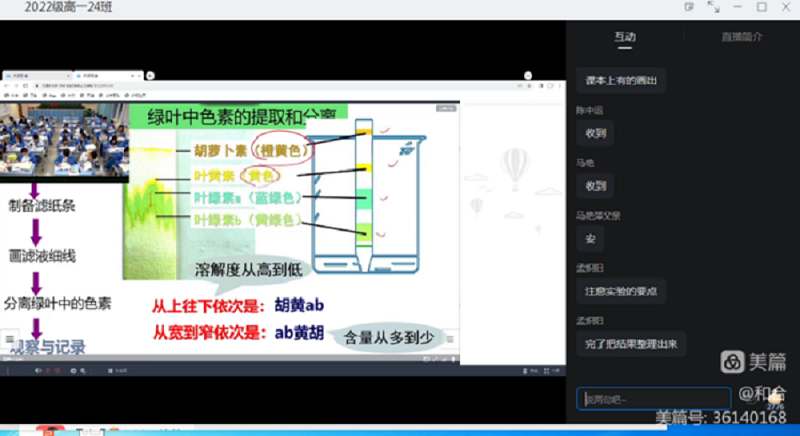The image size is (800, 436).
Task: Click the 课本上有的画出 message bubble
Action: pyautogui.click(x=621, y=81)
